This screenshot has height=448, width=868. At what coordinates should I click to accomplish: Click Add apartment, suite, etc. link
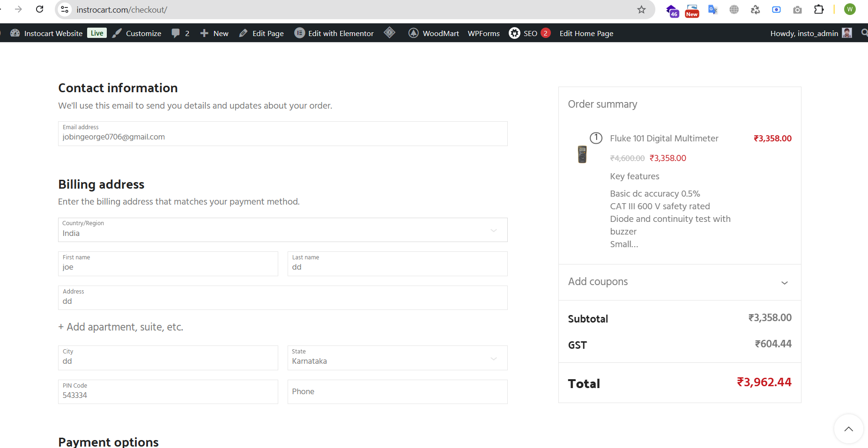[121, 327]
